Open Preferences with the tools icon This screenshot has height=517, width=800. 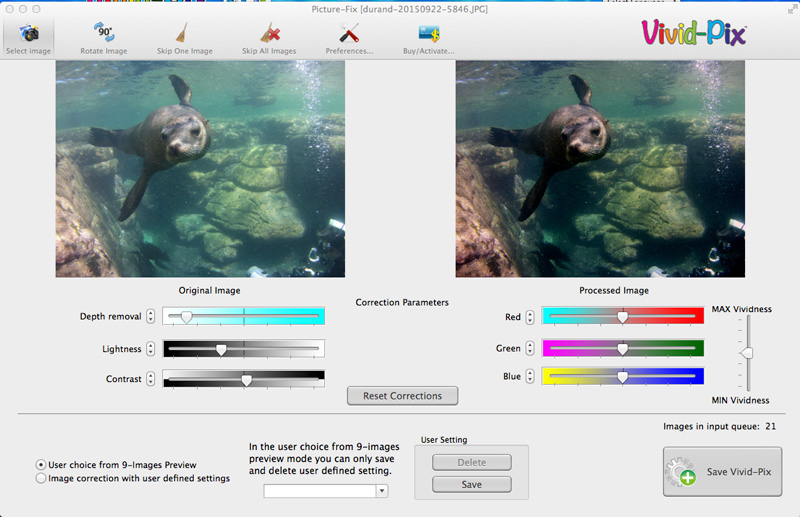349,33
